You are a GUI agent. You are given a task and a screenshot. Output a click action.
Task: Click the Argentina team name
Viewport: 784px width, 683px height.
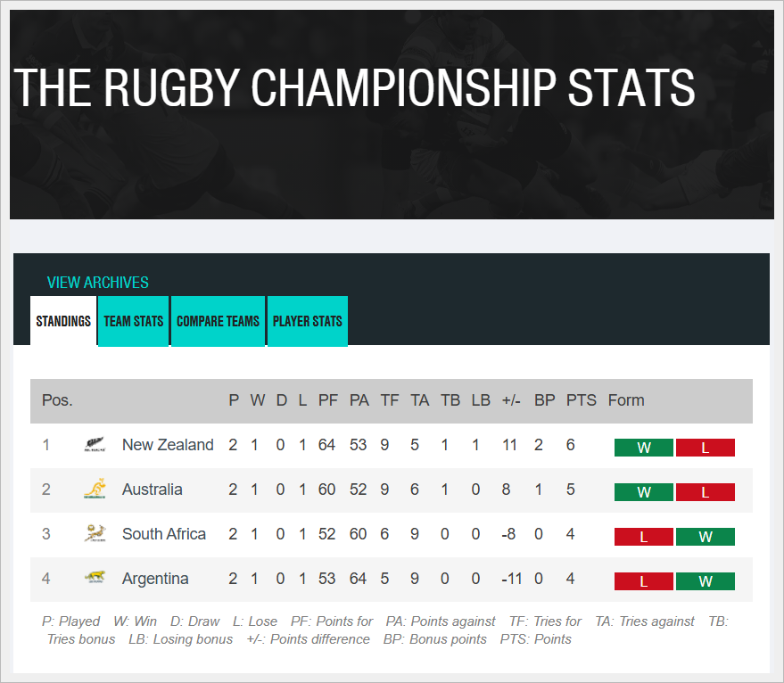pos(155,579)
